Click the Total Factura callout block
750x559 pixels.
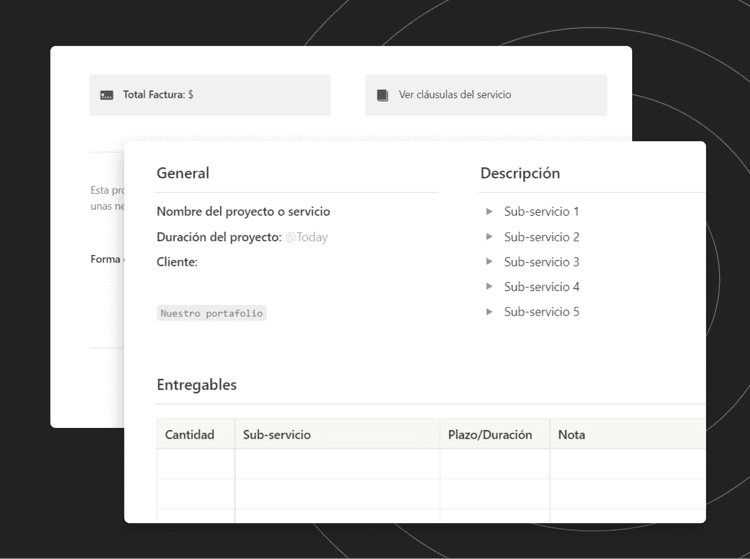pos(210,95)
